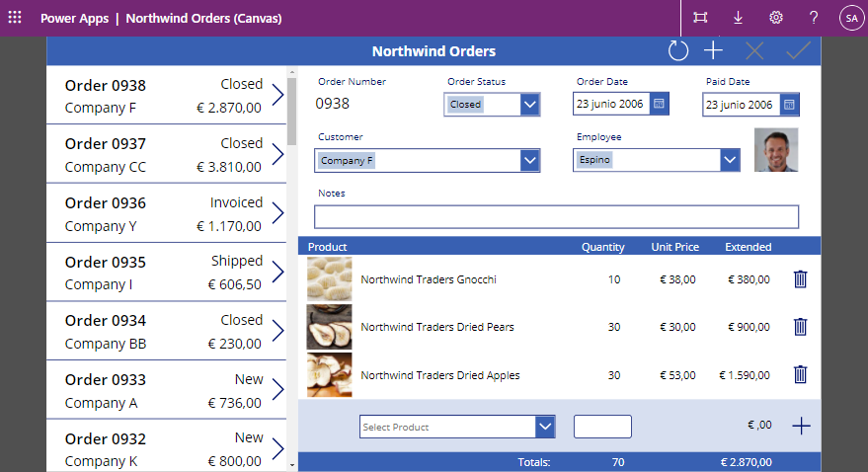Open the Power Apps app launcher waffle

(x=15, y=18)
